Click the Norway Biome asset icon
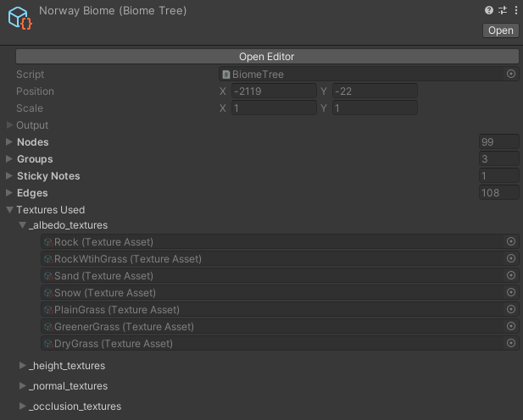The height and width of the screenshot is (420, 523). pos(20,18)
